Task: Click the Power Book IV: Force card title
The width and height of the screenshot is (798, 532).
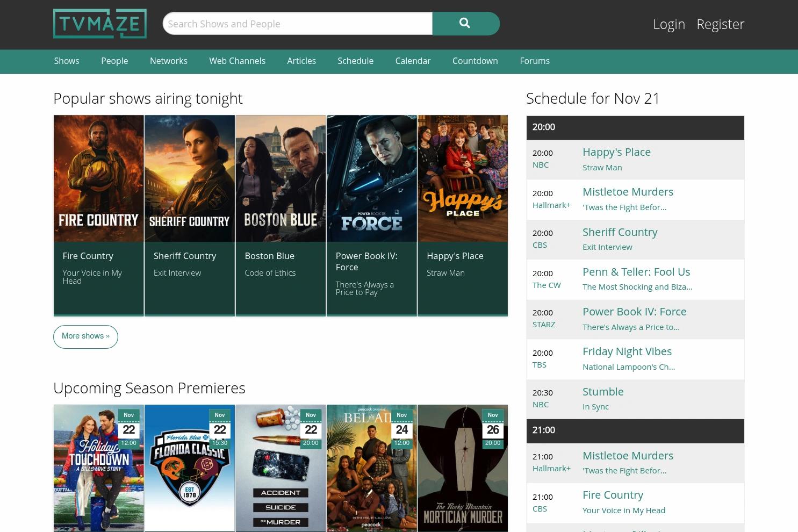Action: tap(366, 262)
